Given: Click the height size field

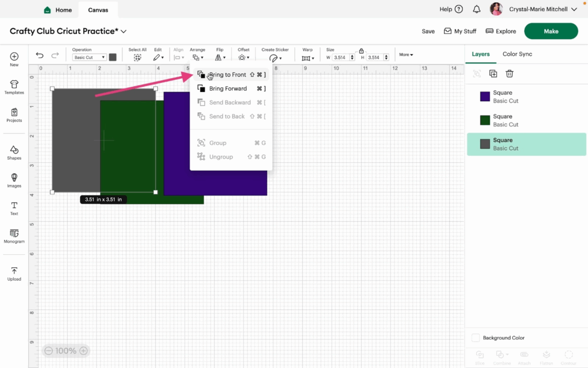Looking at the screenshot, I should pos(375,57).
